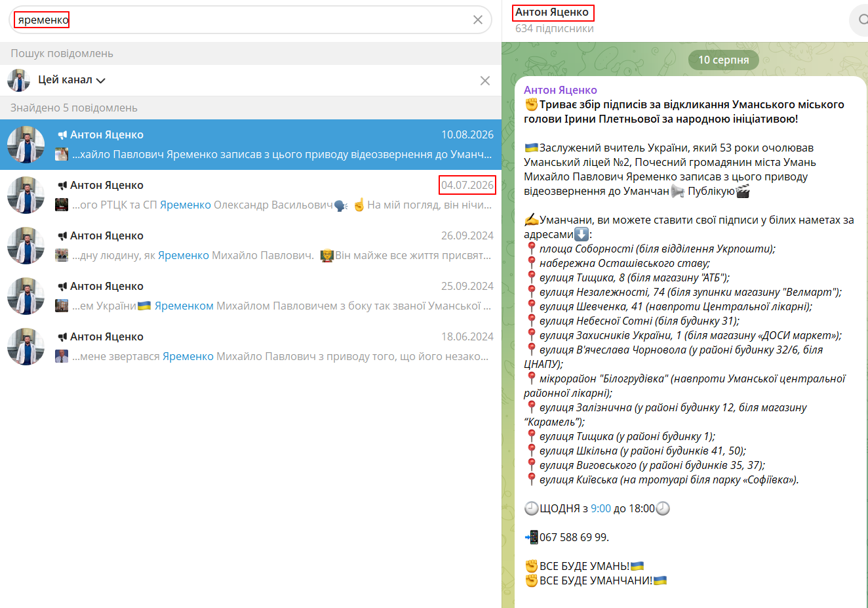Click the highlighted "Яременко" in the 04.07.2026 preview

[186, 205]
